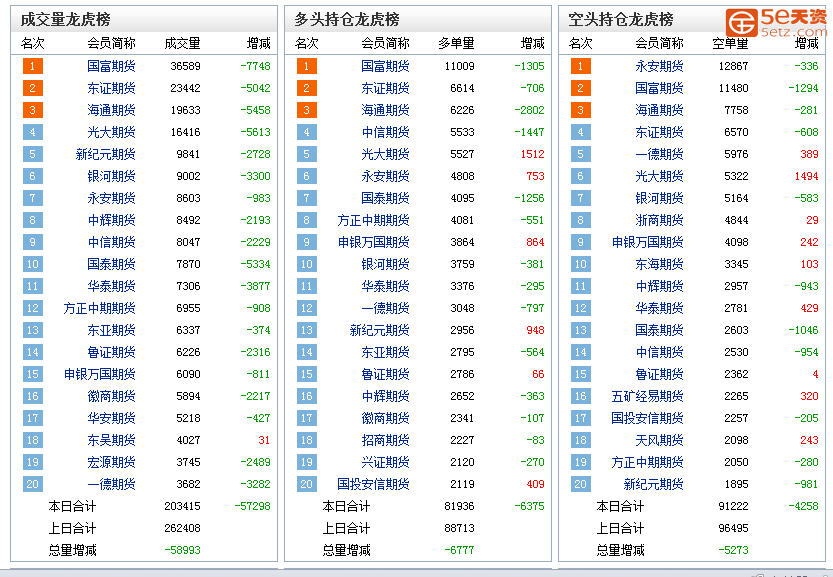
Task: Select 总量增减 value -6777
Action: (x=460, y=550)
